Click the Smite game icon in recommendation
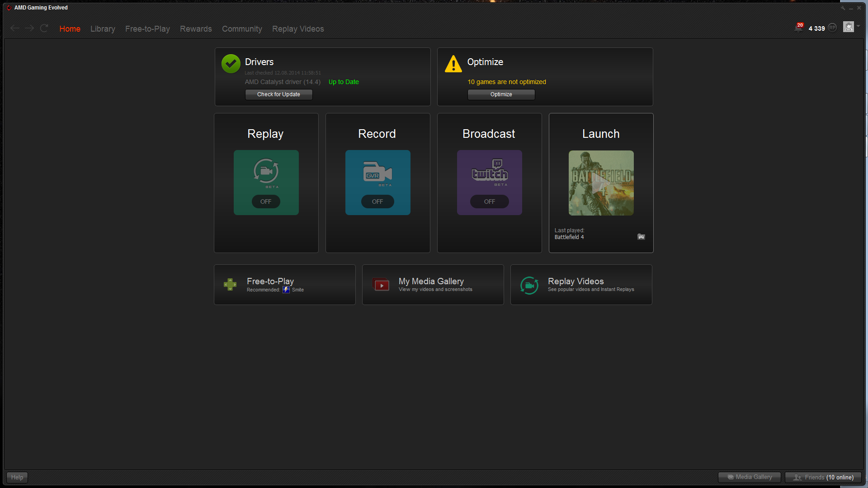The height and width of the screenshot is (488, 868). coord(286,290)
